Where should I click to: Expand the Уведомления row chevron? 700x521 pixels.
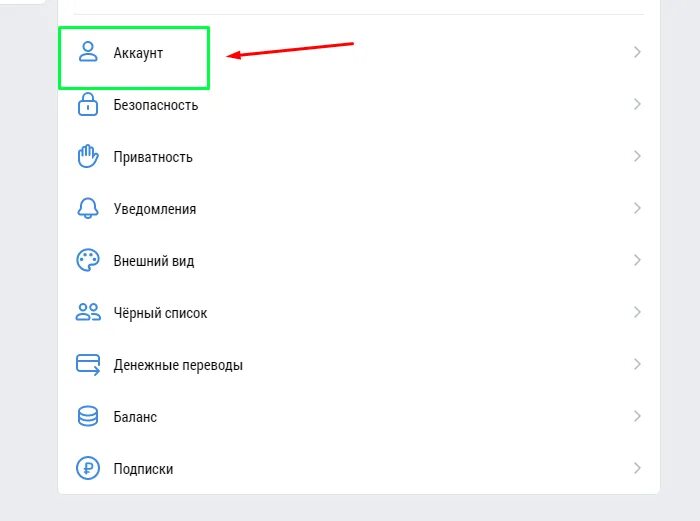pos(637,208)
